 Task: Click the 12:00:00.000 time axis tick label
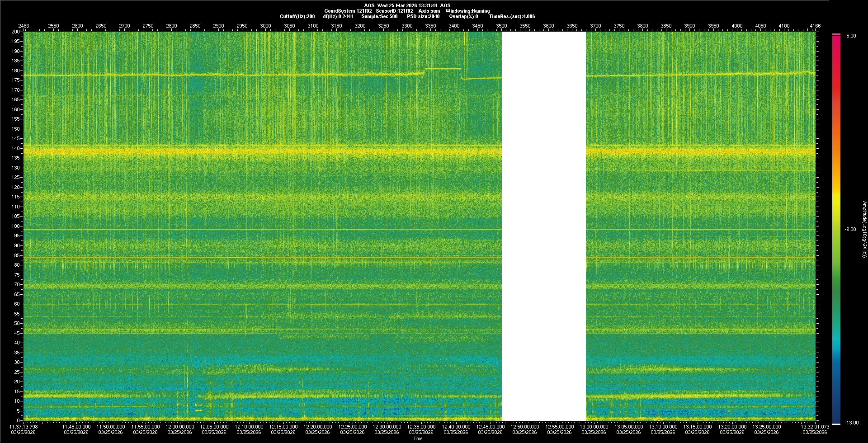[179, 426]
